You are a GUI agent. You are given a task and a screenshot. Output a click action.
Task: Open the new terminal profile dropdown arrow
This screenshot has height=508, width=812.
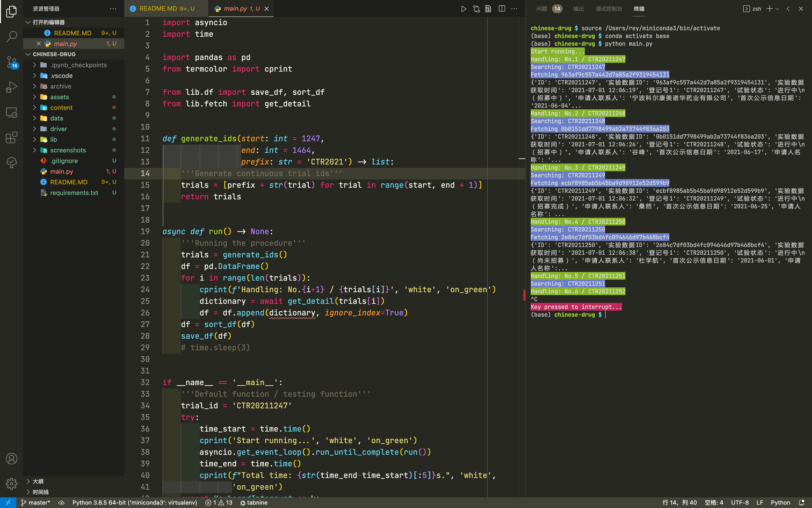(x=777, y=9)
